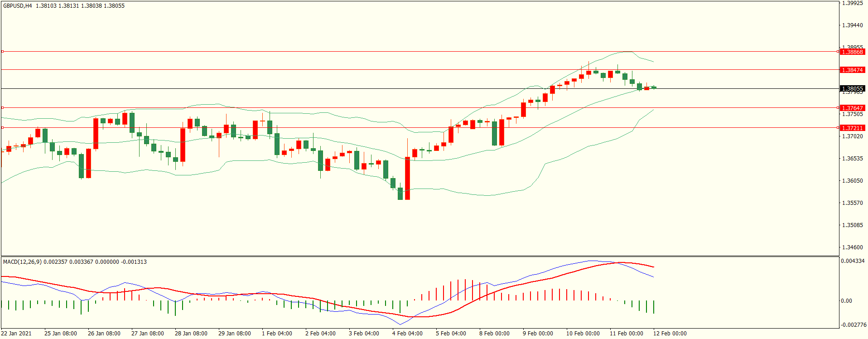The width and height of the screenshot is (868, 339).
Task: Click the tall red candle on 4 Feb
Action: [x=408, y=178]
